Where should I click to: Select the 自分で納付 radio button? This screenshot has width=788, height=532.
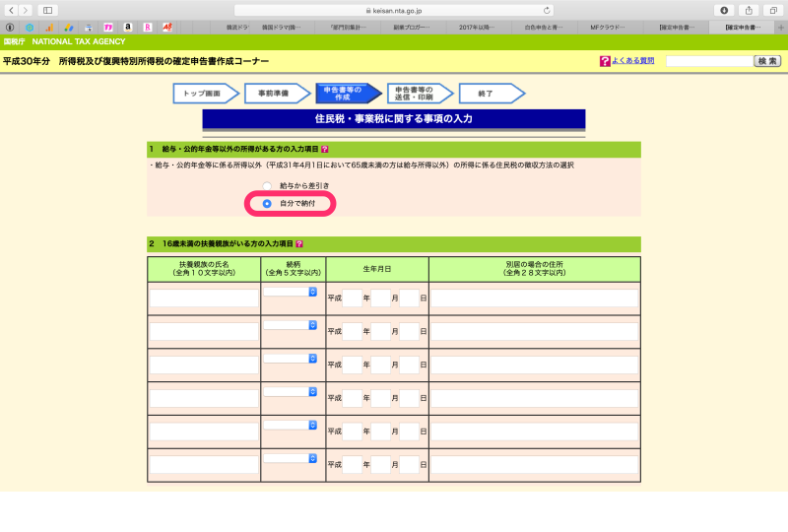[267, 203]
